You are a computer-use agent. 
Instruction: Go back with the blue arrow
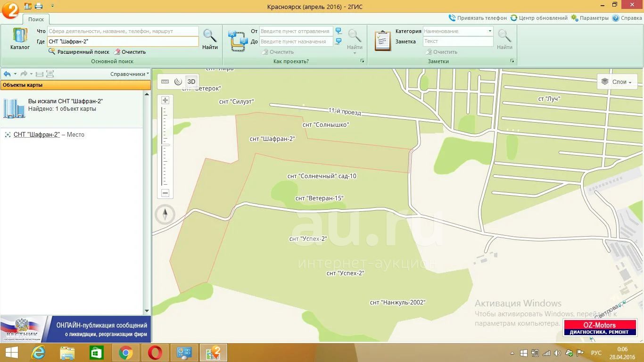tap(7, 74)
